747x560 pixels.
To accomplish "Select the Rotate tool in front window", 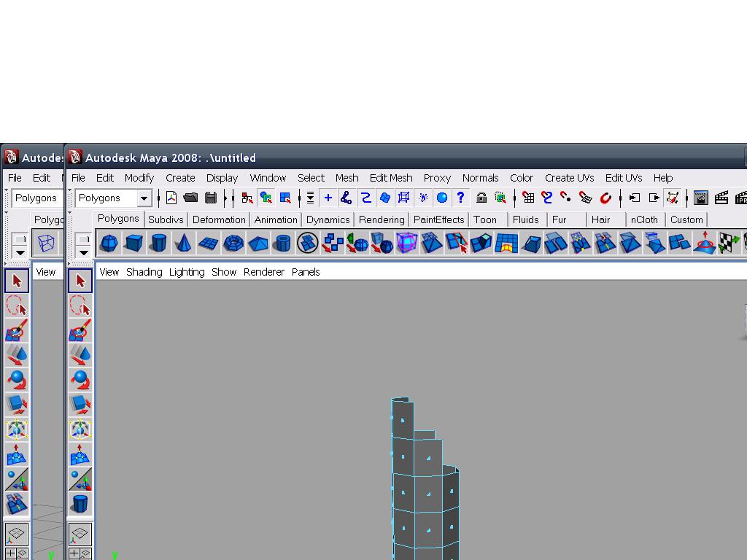I will (80, 379).
